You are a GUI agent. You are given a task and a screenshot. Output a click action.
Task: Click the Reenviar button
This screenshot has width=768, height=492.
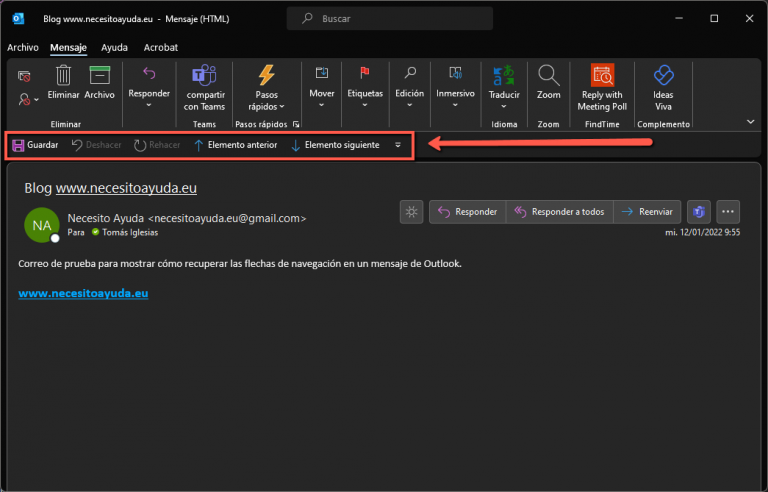pos(647,212)
